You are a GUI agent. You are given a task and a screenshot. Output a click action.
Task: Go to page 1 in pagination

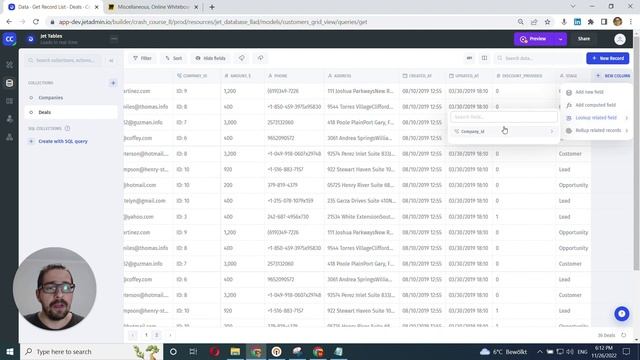pos(146,335)
